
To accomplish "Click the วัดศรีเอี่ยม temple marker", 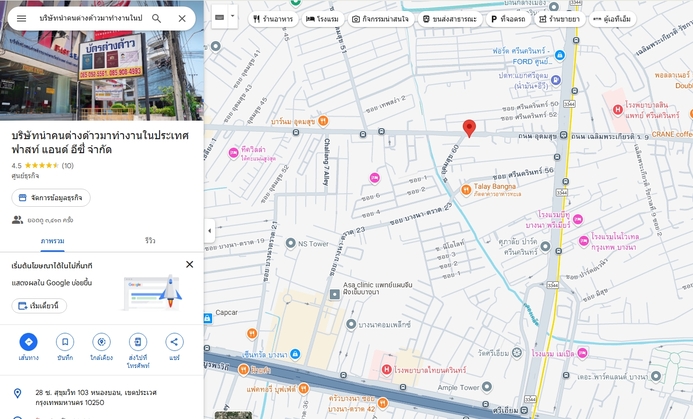I will click(x=517, y=353).
